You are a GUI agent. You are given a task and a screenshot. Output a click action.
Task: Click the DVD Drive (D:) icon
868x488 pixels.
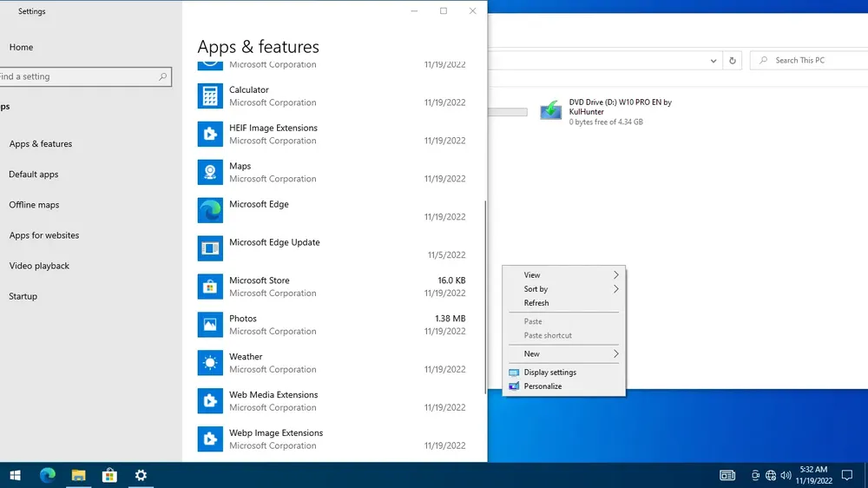pos(551,111)
